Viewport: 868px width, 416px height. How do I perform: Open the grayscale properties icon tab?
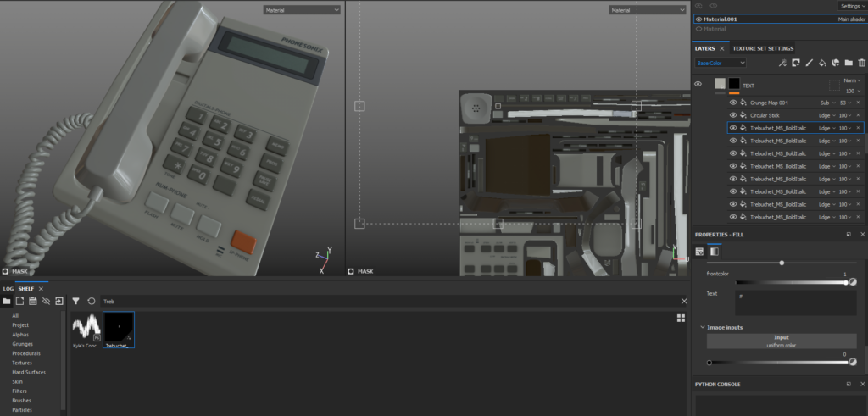tap(715, 251)
